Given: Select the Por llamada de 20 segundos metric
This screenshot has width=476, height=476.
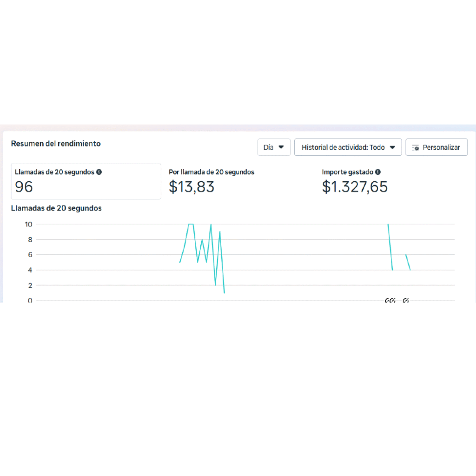Looking at the screenshot, I should coord(212,172).
